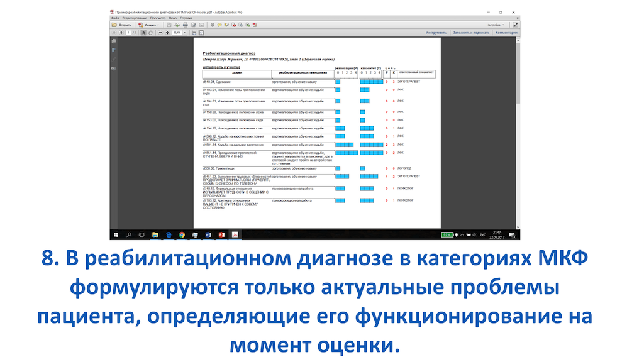Choose the Select tool cursor icon
Image resolution: width=644 pixels, height=362 pixels.
[143, 33]
